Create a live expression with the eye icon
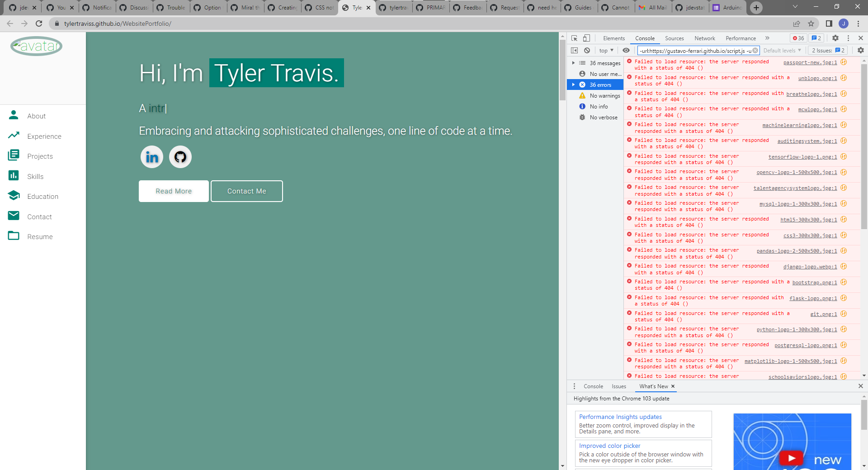This screenshot has height=470, width=868. [626, 51]
